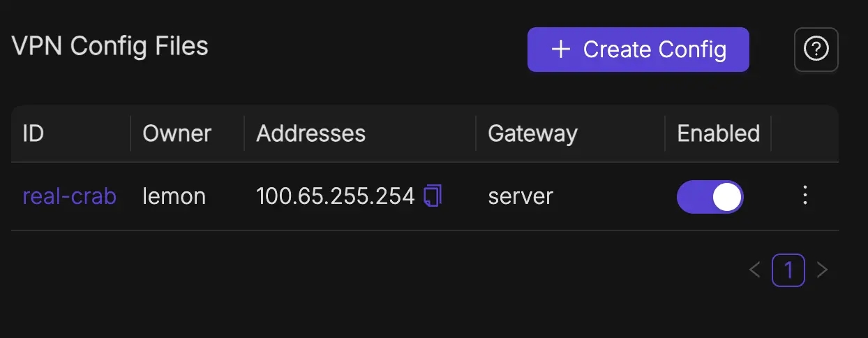The image size is (868, 338).
Task: Go to the next page arrow
Action: pos(822,270)
